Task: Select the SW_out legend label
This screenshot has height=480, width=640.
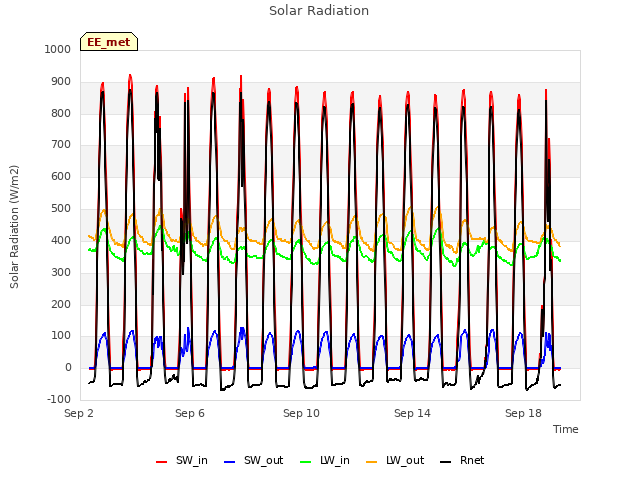Action: [263, 460]
